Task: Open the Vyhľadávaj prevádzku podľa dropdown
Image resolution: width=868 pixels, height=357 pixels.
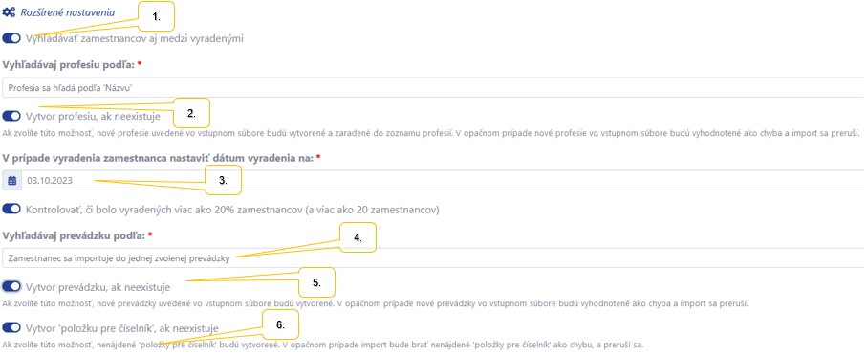Action: click(433, 257)
